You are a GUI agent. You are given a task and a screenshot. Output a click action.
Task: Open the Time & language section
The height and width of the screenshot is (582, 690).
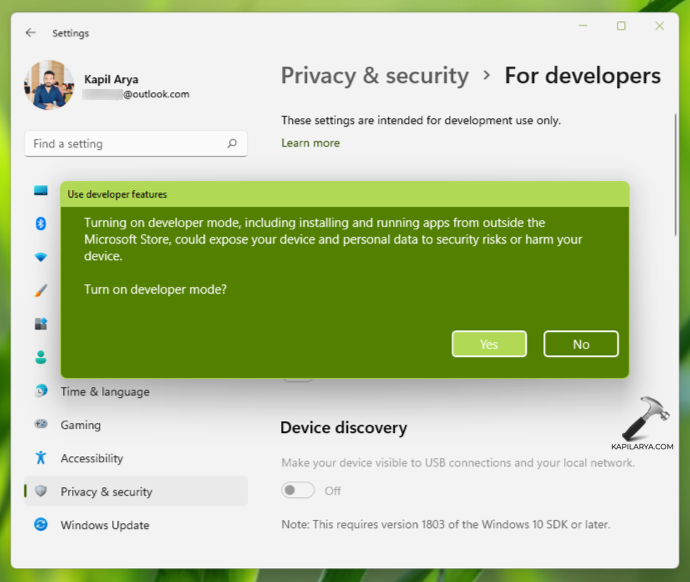click(104, 392)
